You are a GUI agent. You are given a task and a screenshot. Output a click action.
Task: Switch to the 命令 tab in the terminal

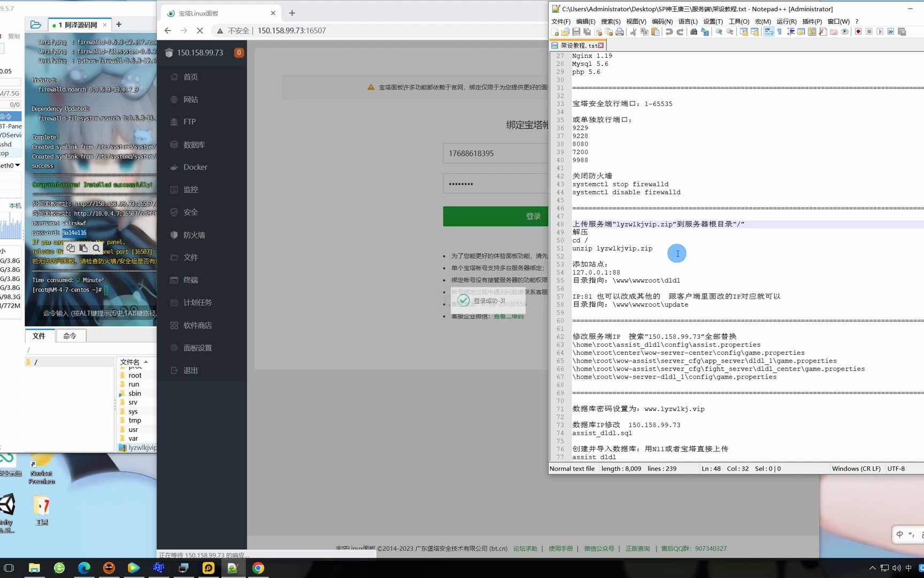pos(70,336)
